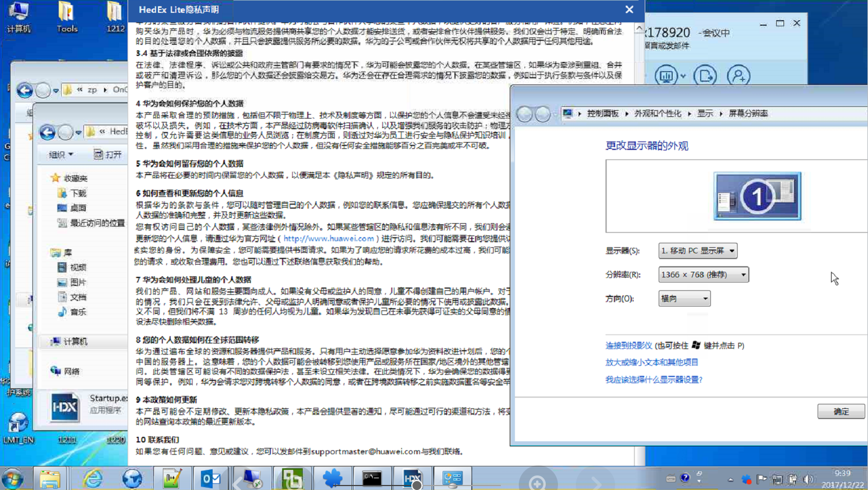This screenshot has height=490, width=868.
Task: Open the blue flower app on taskbar
Action: 332,479
